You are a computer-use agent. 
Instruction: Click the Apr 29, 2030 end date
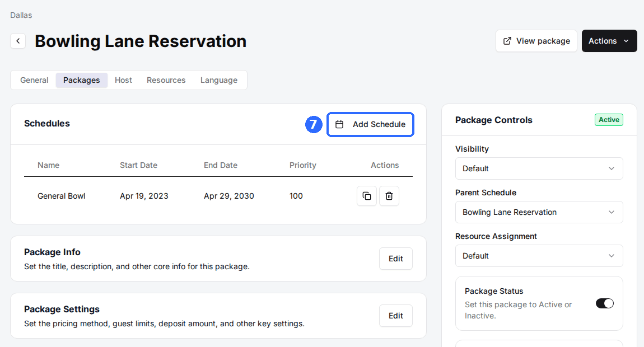229,196
